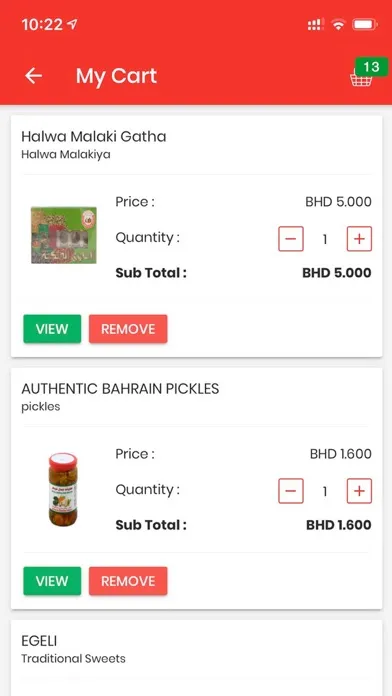Screen dimensions: 392x696
Task: Tap the location arrow beside the clock
Action: pyautogui.click(x=72, y=24)
